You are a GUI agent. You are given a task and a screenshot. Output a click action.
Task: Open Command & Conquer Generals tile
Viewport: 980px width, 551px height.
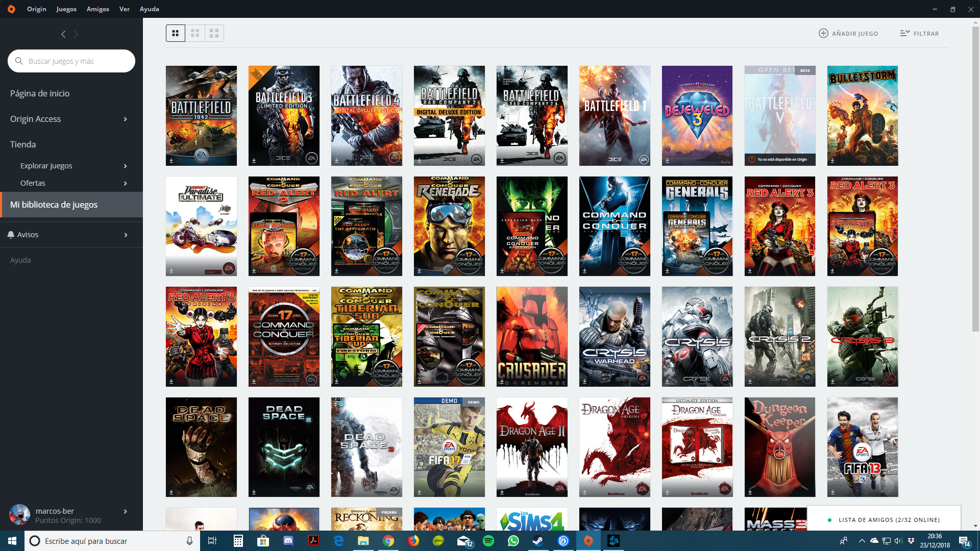[697, 226]
